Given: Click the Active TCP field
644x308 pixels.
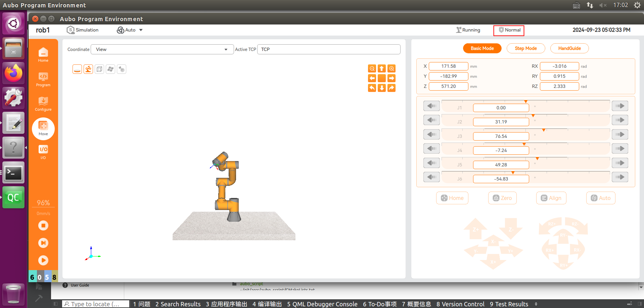Looking at the screenshot, I should 329,49.
